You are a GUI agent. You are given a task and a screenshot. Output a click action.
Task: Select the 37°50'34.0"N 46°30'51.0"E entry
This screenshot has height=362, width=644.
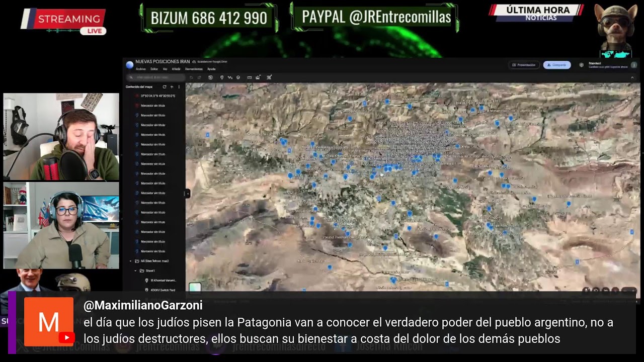tap(158, 96)
